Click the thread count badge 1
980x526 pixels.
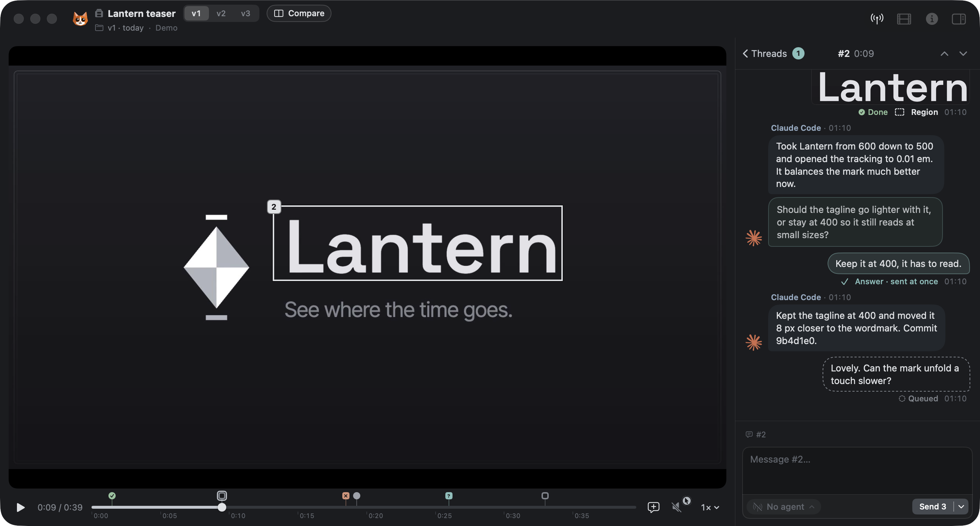click(x=798, y=54)
